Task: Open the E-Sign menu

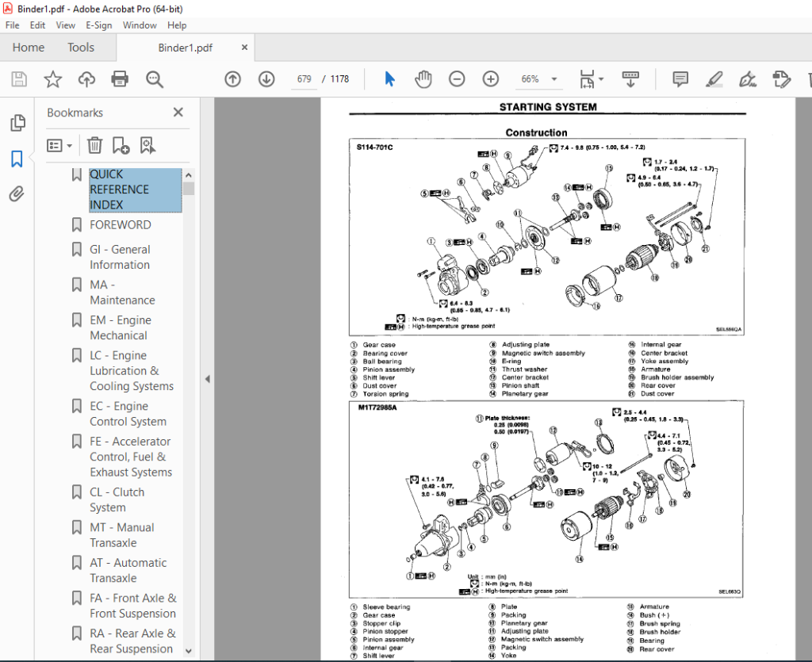Action: click(x=98, y=25)
